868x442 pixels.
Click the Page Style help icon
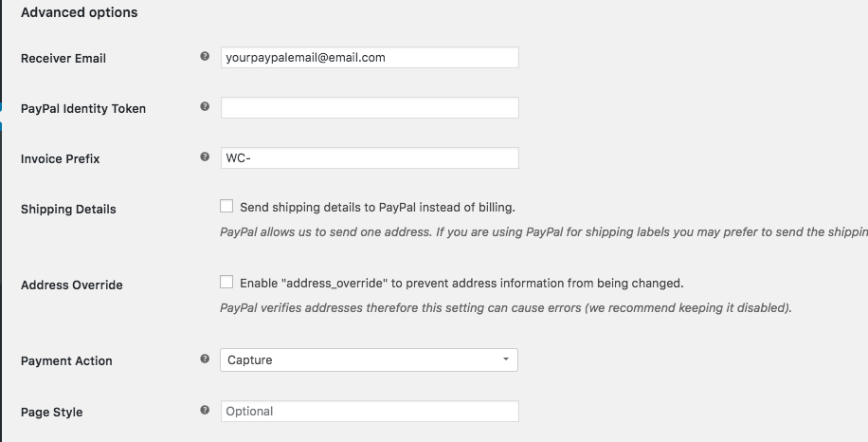(x=205, y=410)
